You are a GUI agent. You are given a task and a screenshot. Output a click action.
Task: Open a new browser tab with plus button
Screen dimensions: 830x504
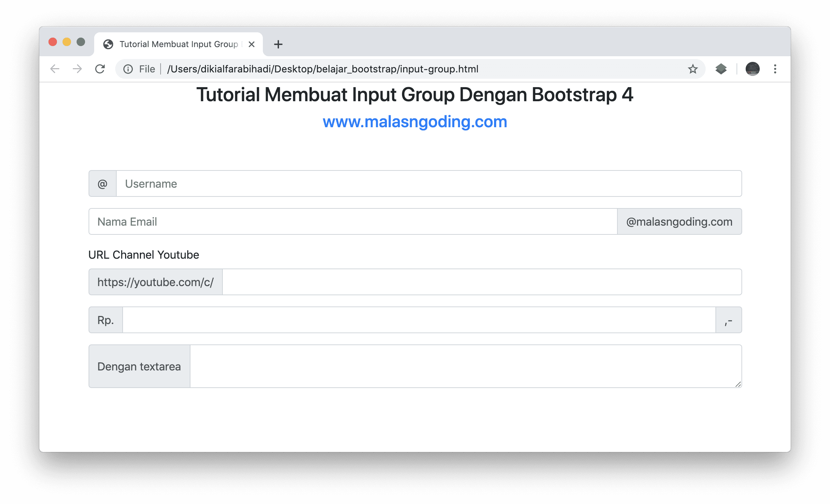pos(278,44)
